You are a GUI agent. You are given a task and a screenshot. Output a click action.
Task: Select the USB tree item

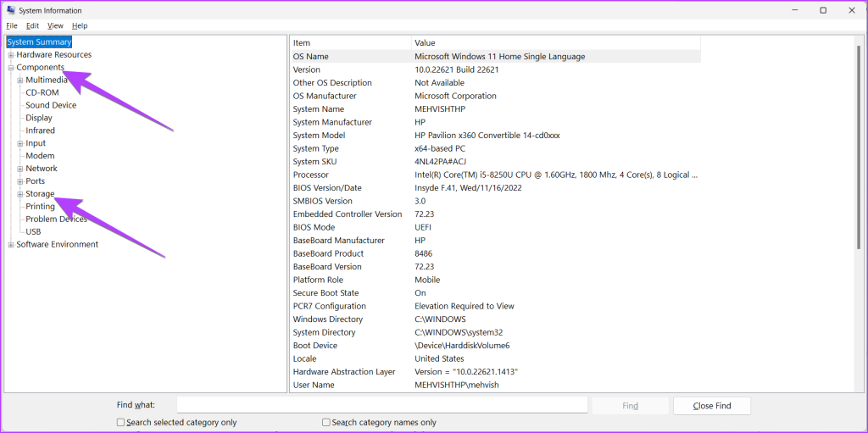(33, 231)
